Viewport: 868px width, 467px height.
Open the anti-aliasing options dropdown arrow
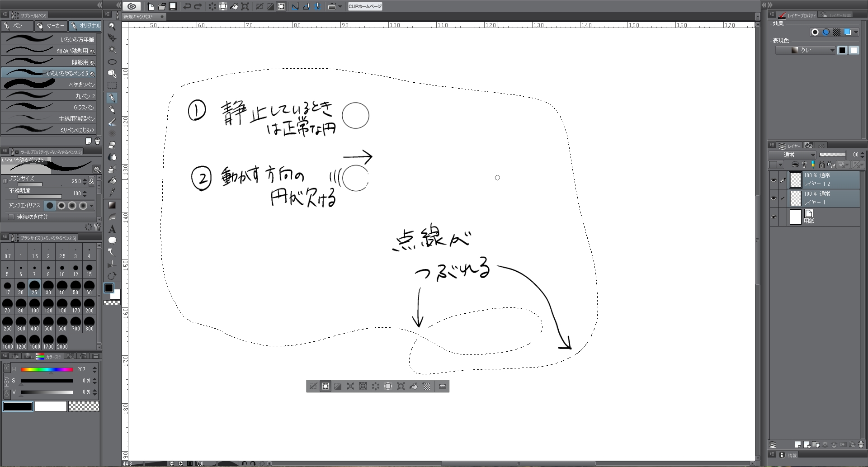(92, 206)
